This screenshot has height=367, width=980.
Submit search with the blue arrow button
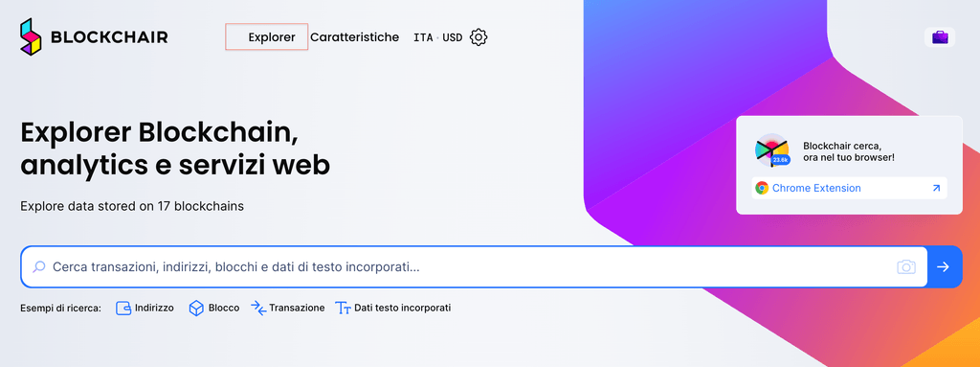click(944, 266)
